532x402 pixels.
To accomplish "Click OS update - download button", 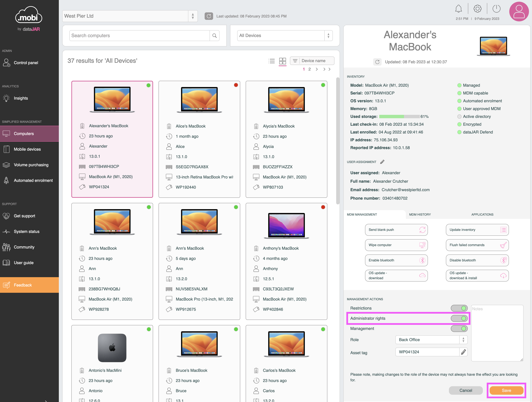I will click(396, 275).
